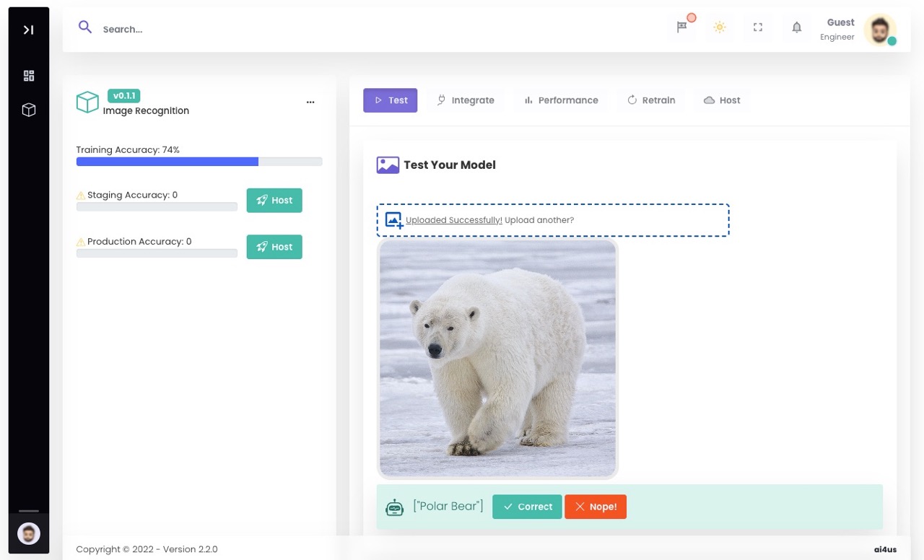Mark the Polar Bear prediction as Correct

(x=527, y=507)
